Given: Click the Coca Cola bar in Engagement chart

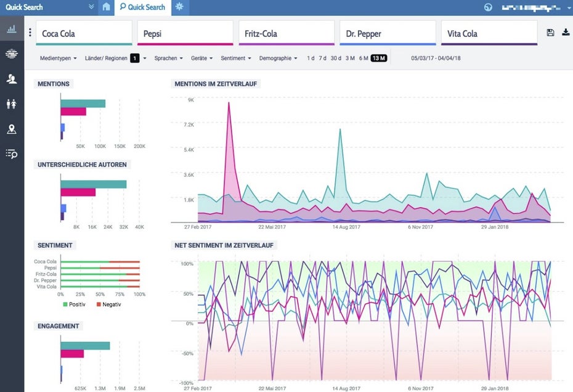Looking at the screenshot, I should [85, 346].
